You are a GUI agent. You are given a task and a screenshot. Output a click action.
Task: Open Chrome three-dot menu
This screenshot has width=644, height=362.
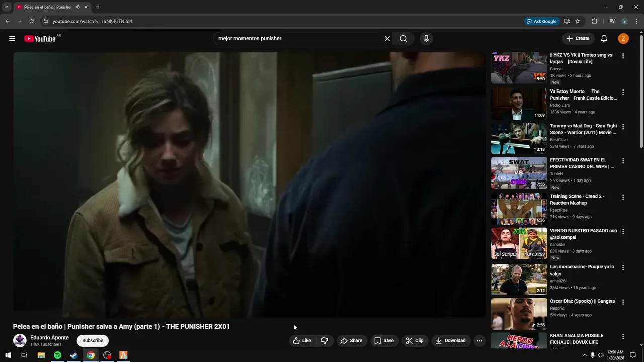click(x=636, y=21)
